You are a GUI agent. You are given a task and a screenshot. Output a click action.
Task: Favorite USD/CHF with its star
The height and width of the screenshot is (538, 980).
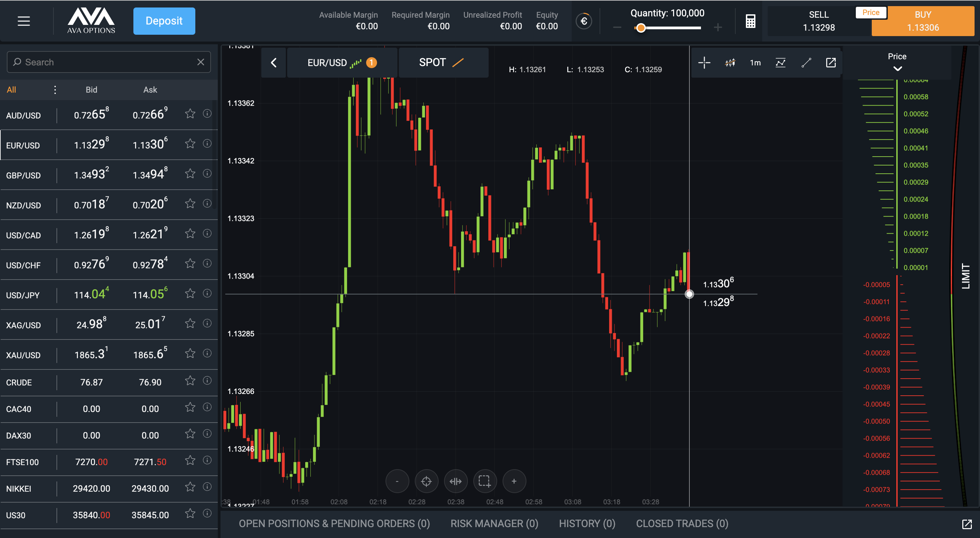[190, 264]
